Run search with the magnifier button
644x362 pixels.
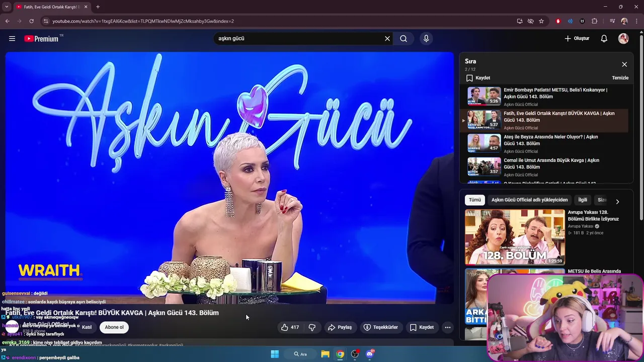[x=404, y=38]
